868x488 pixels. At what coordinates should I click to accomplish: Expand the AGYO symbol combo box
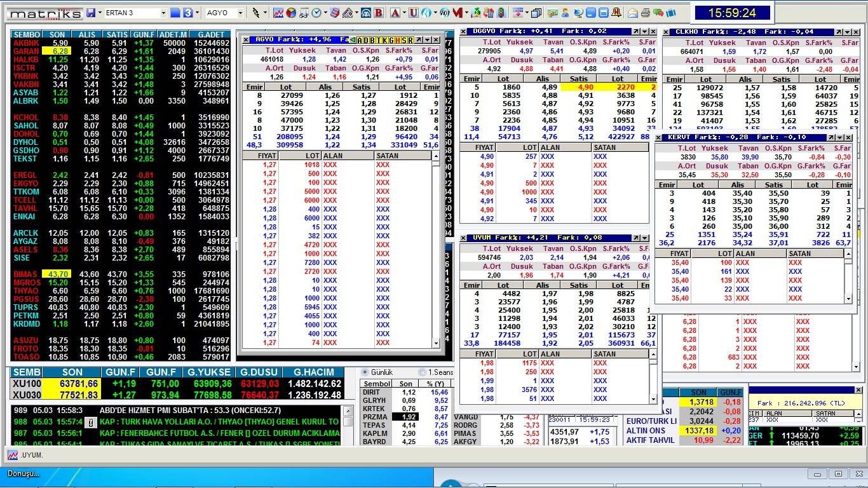(240, 13)
